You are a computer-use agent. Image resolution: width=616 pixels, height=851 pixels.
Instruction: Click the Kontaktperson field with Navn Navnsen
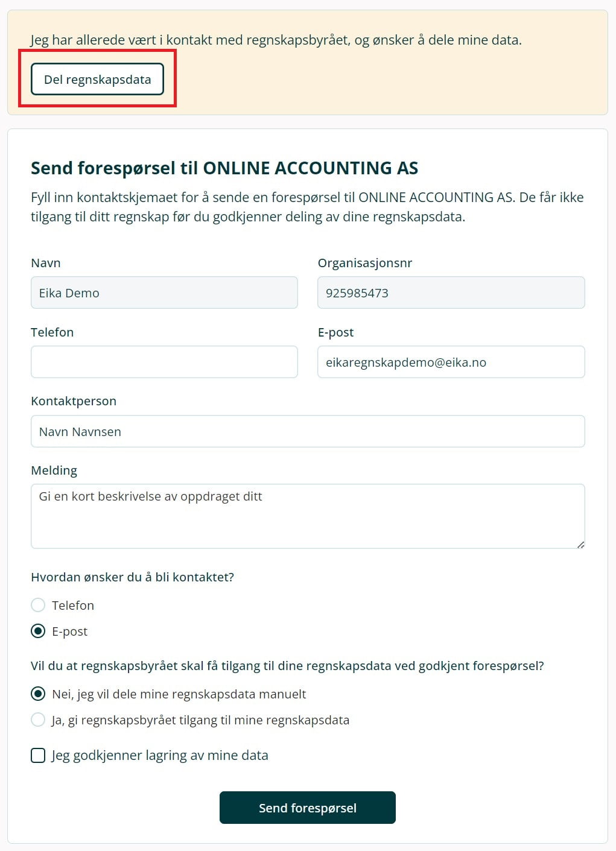click(308, 431)
